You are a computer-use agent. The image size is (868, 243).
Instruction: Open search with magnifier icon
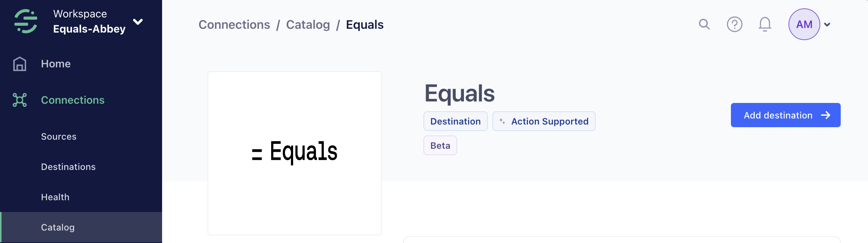(704, 24)
